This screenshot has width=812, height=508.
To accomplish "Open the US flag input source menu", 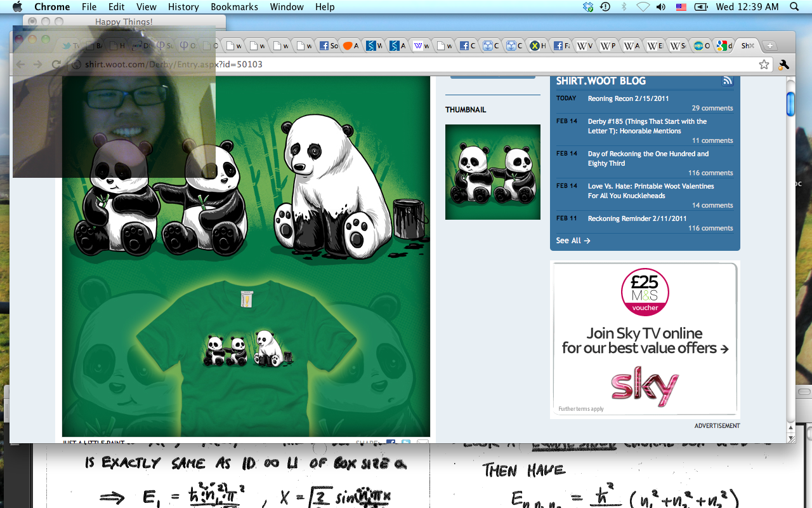I will (681, 7).
